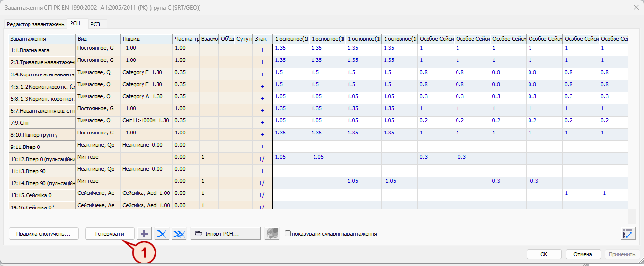644x266 pixels.
Task: Close the Завантаження dialog window
Action: (x=635, y=8)
